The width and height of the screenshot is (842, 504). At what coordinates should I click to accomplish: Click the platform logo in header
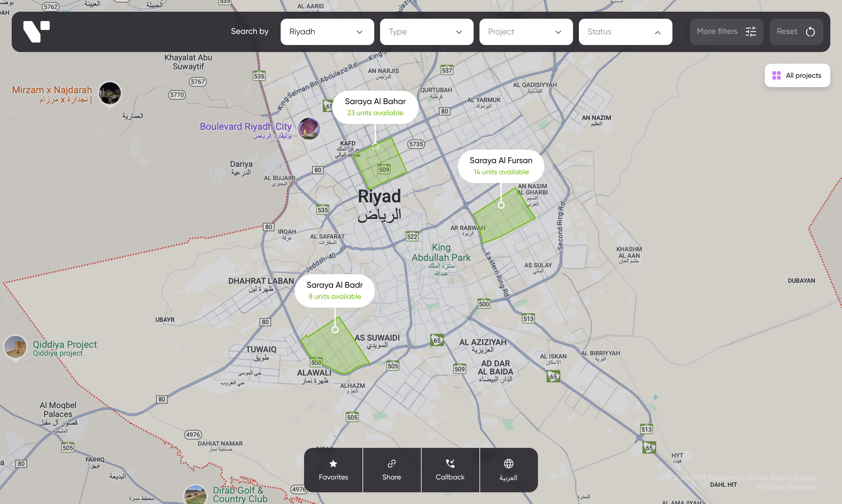click(36, 32)
